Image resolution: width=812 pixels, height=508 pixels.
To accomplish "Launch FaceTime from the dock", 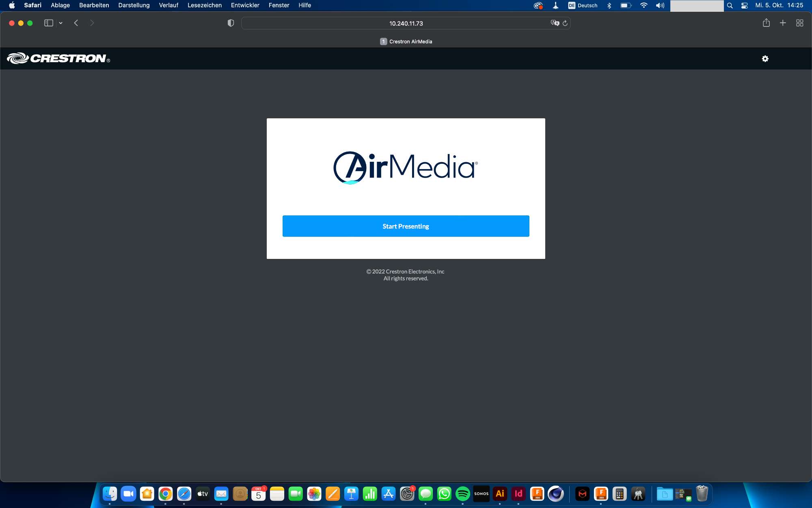I will click(x=296, y=494).
